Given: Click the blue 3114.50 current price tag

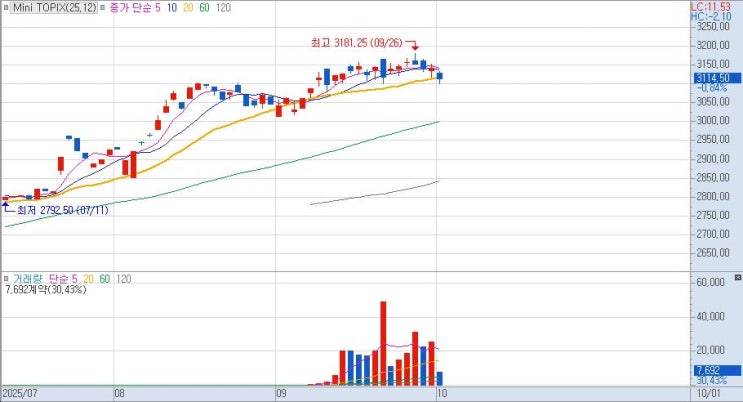Looking at the screenshot, I should click(x=717, y=78).
